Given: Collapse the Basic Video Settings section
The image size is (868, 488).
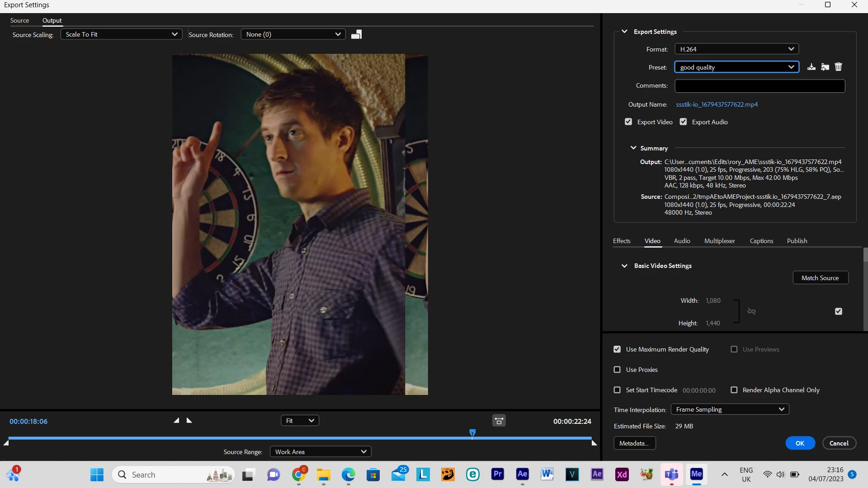Looking at the screenshot, I should tap(624, 266).
